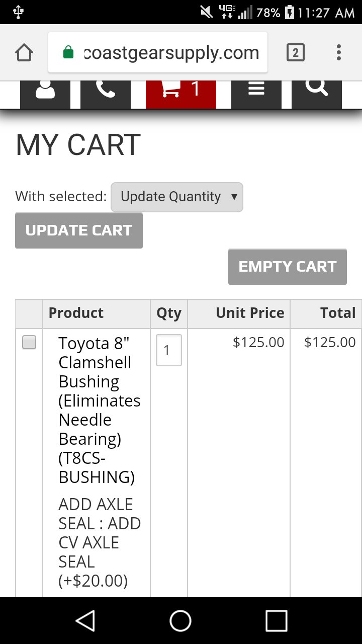The height and width of the screenshot is (644, 362).
Task: Open the hamburger menu icon
Action: pyautogui.click(x=256, y=94)
